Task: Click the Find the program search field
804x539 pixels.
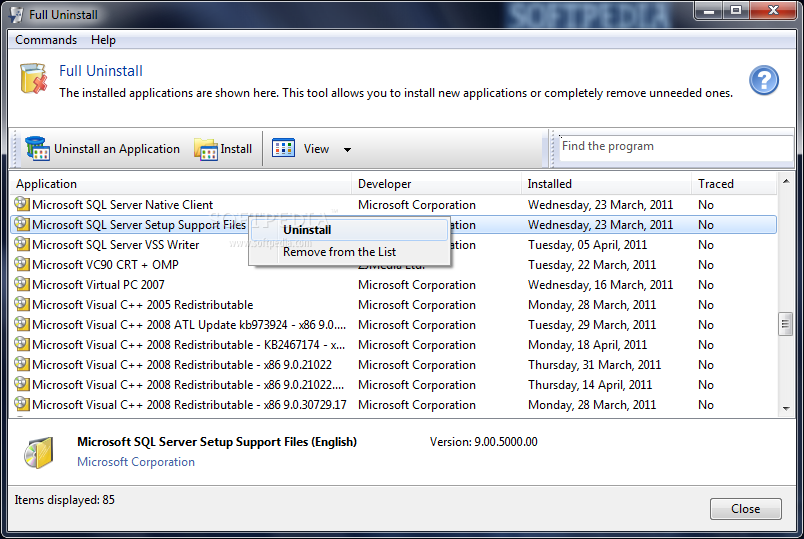Action: pyautogui.click(x=676, y=147)
